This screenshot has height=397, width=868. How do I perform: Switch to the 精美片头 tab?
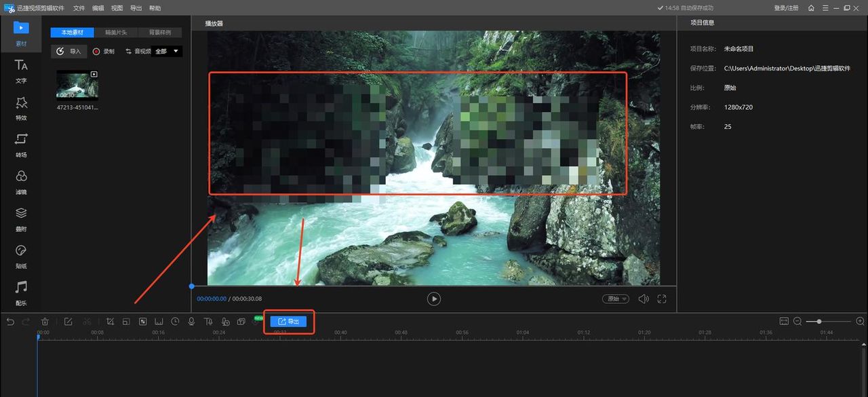[x=116, y=33]
